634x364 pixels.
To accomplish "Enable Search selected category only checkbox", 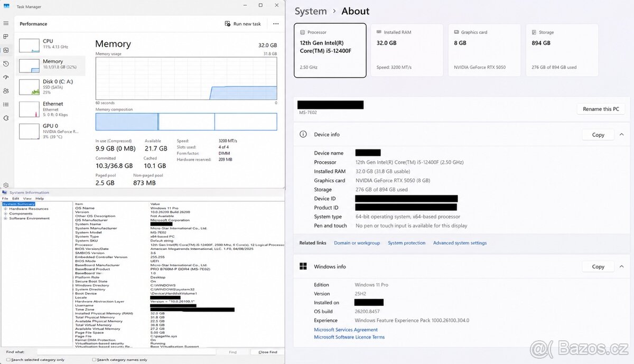I will 8,360.
